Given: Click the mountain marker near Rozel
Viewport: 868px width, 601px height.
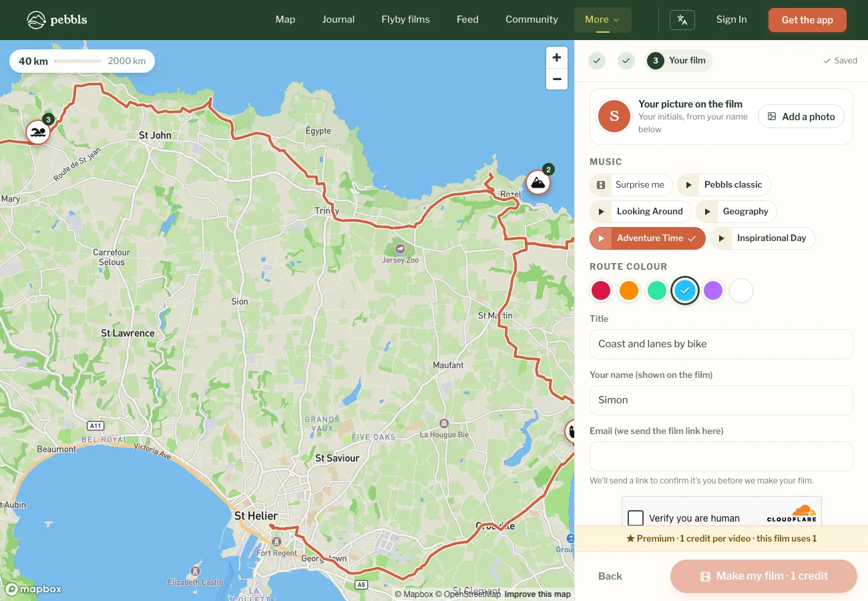Looking at the screenshot, I should 537,182.
